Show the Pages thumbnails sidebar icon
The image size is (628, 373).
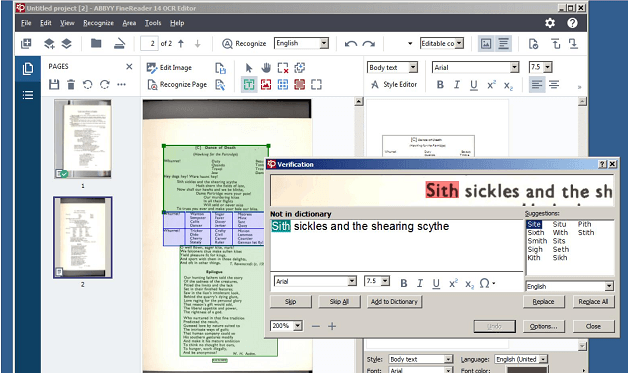pyautogui.click(x=28, y=69)
